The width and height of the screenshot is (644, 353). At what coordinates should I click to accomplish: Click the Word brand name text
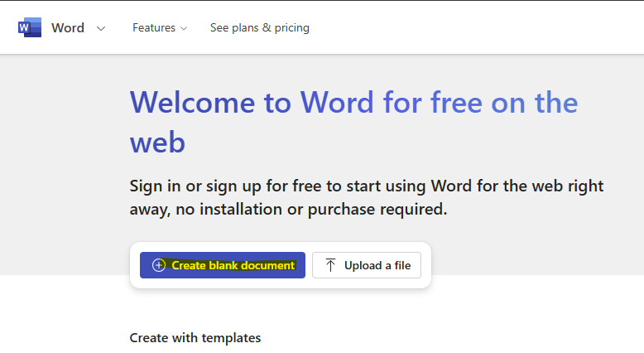(x=68, y=27)
